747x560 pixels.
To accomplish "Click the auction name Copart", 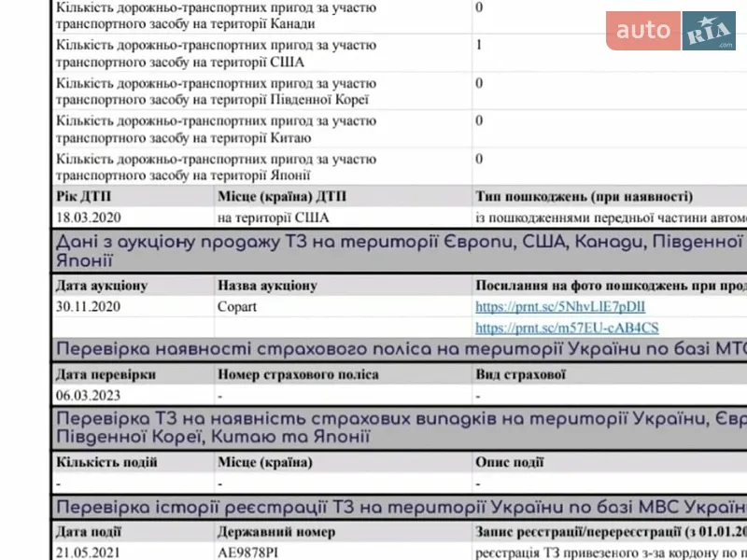I will (x=237, y=307).
